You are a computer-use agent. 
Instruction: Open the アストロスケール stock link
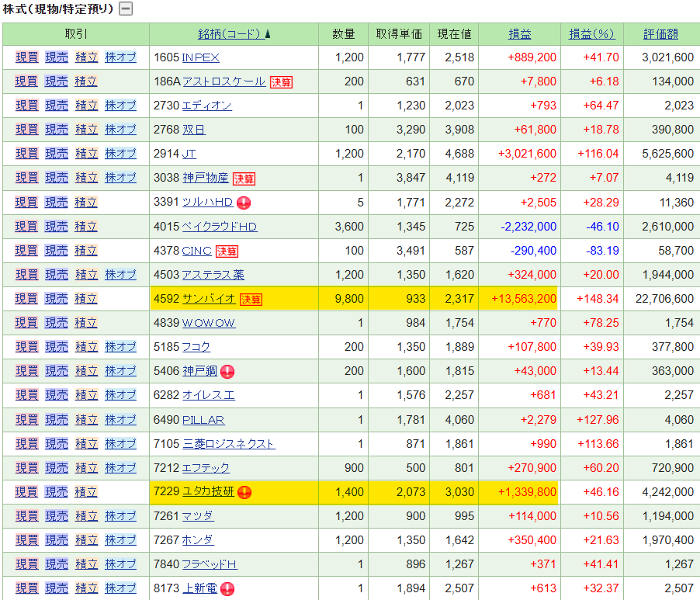click(x=224, y=82)
